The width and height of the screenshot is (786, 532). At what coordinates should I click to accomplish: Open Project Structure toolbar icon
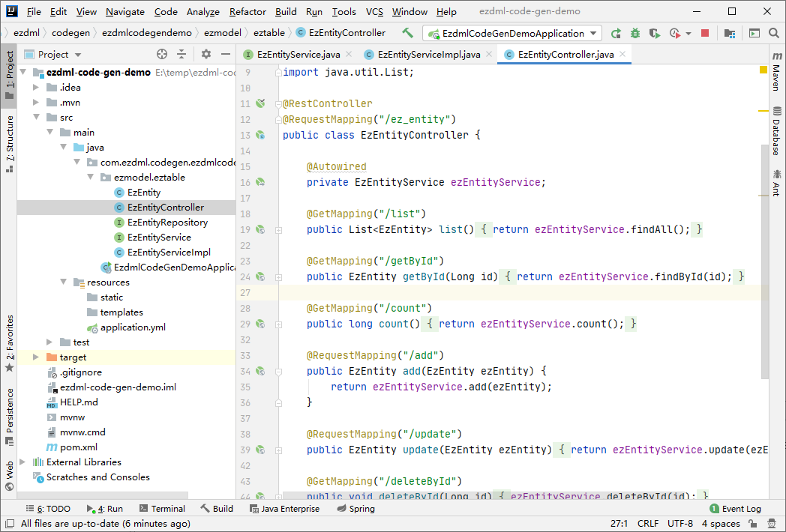[x=729, y=34]
